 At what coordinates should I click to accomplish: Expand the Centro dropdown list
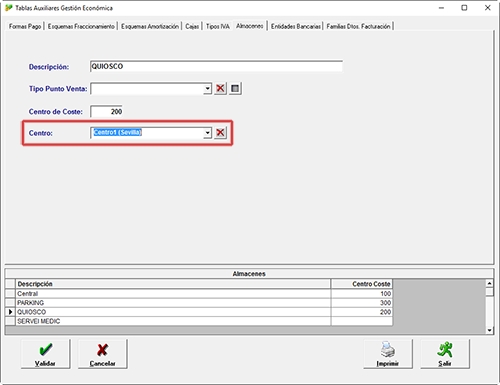208,133
